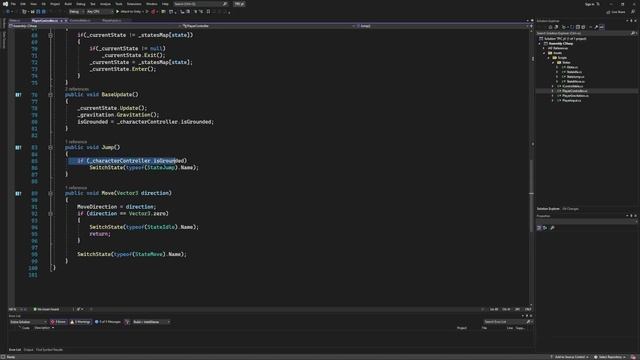Select StateJump.cs in Solution Explorer
This screenshot has width=640, height=360.
pos(575,77)
